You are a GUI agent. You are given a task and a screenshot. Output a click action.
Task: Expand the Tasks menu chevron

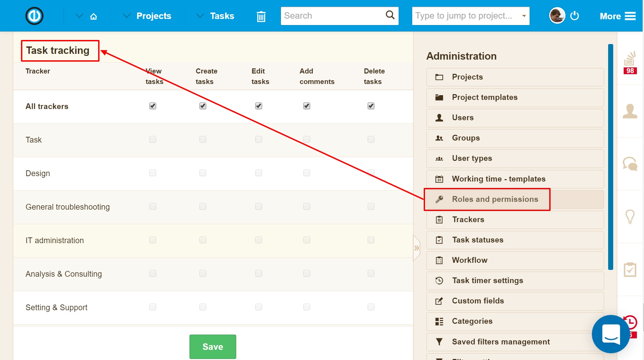click(x=200, y=16)
